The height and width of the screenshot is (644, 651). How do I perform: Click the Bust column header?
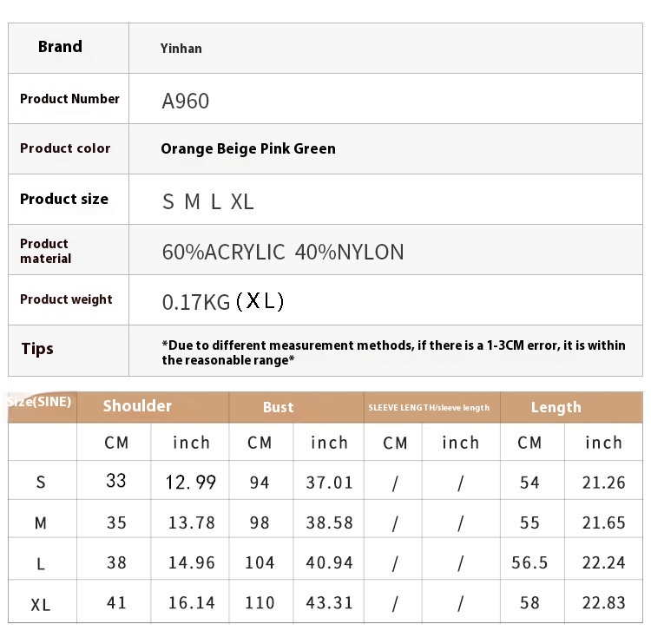[278, 407]
